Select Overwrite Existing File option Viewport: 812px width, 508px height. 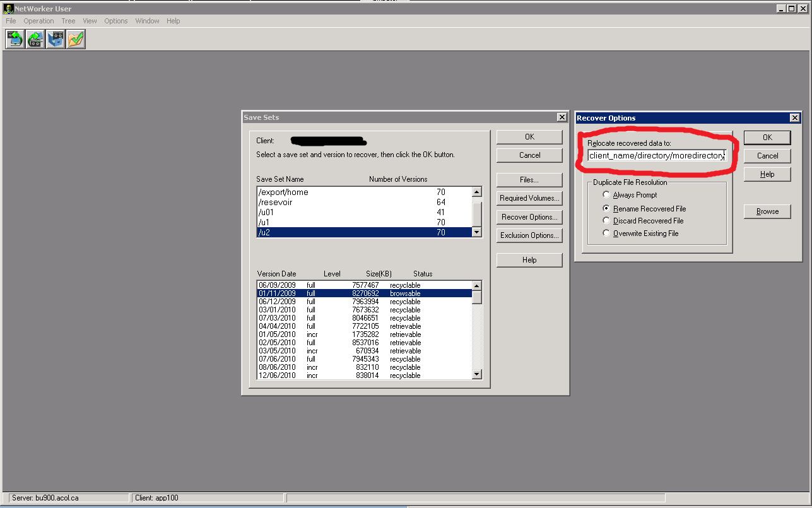pyautogui.click(x=607, y=233)
